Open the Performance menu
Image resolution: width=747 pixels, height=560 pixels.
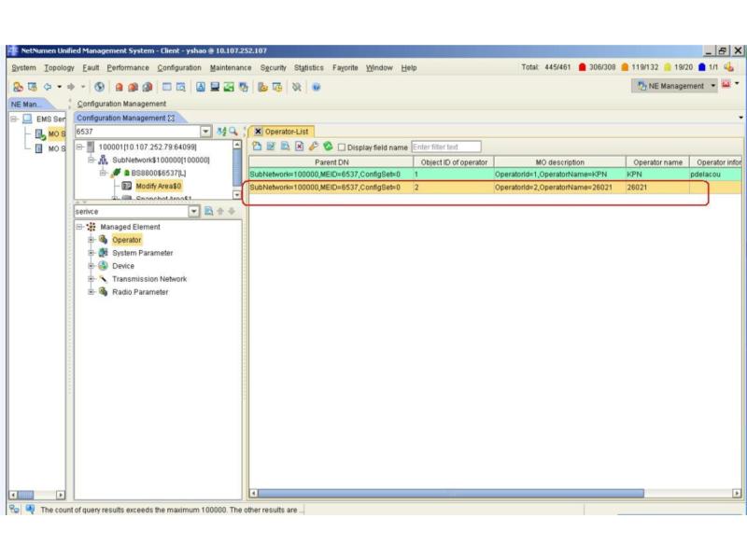coord(128,67)
